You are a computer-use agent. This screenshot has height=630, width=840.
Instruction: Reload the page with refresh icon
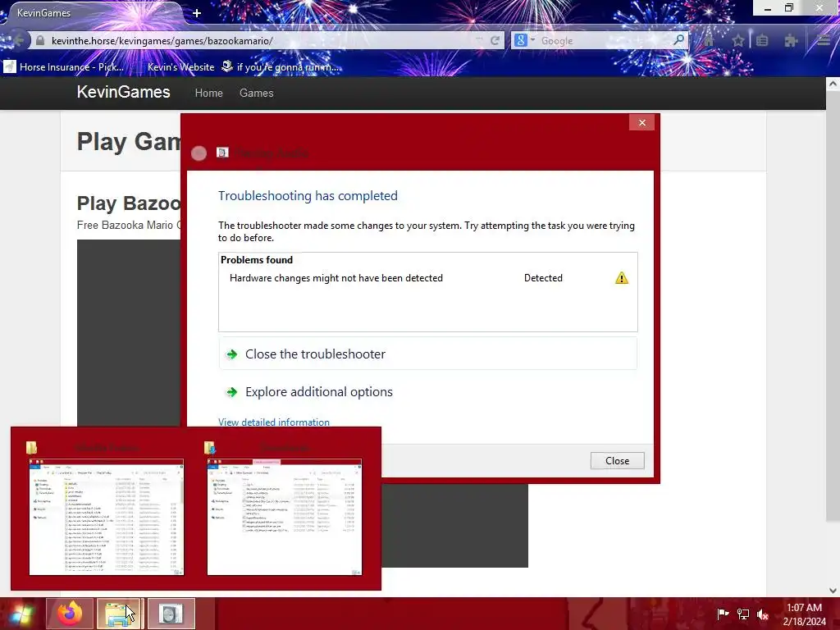click(x=495, y=41)
